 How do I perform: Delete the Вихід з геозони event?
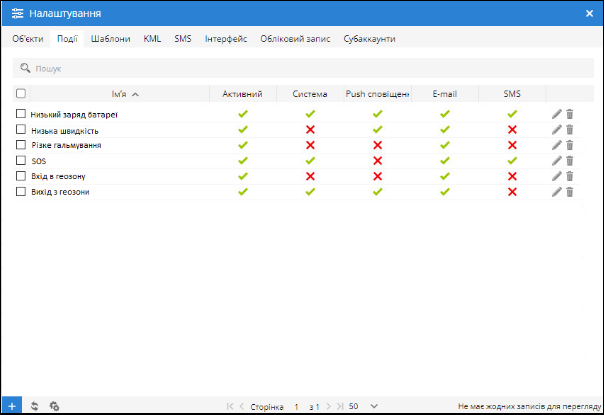tap(570, 192)
